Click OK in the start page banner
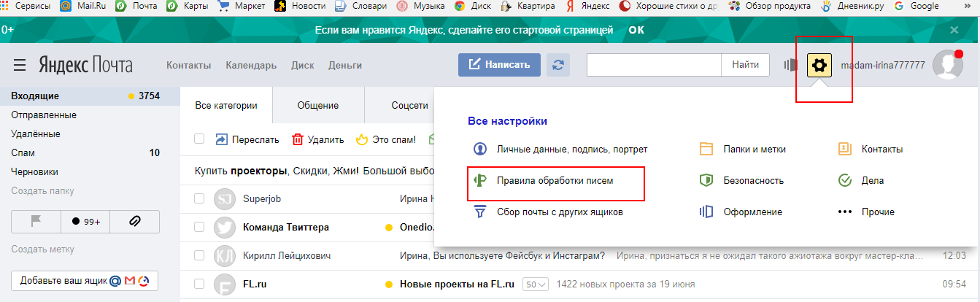980x302 pixels. pos(636,30)
